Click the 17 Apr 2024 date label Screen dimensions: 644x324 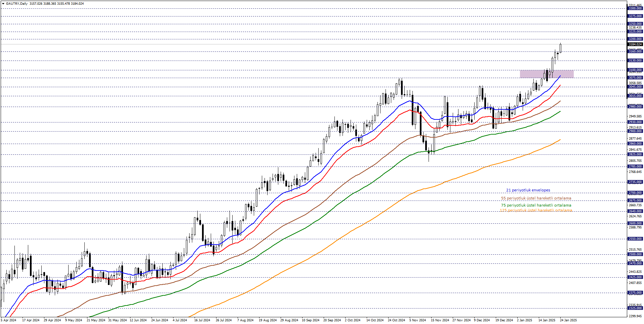(x=31, y=320)
